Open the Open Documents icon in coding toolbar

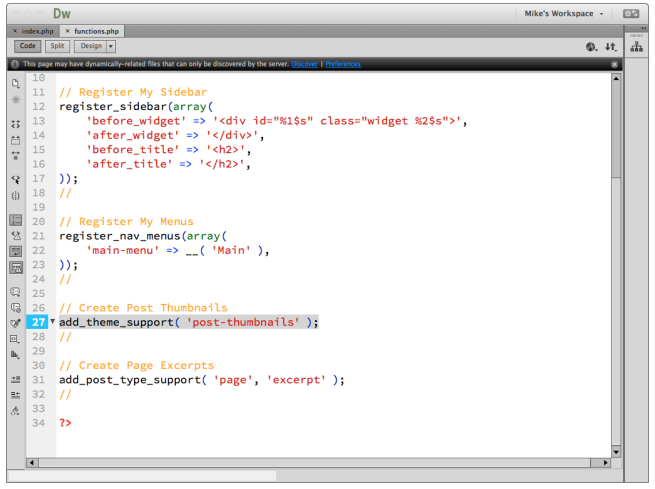pos(16,84)
